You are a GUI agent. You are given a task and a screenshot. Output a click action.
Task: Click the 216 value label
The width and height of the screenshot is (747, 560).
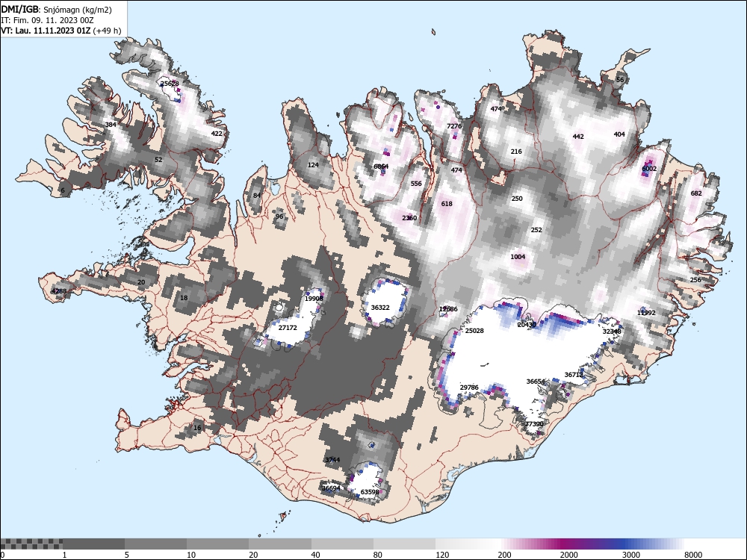pos(516,152)
